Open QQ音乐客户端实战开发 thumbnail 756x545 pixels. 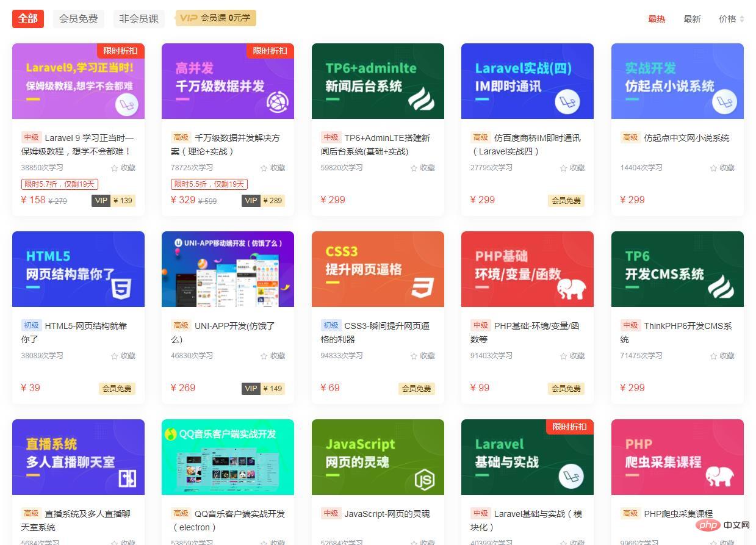point(228,457)
